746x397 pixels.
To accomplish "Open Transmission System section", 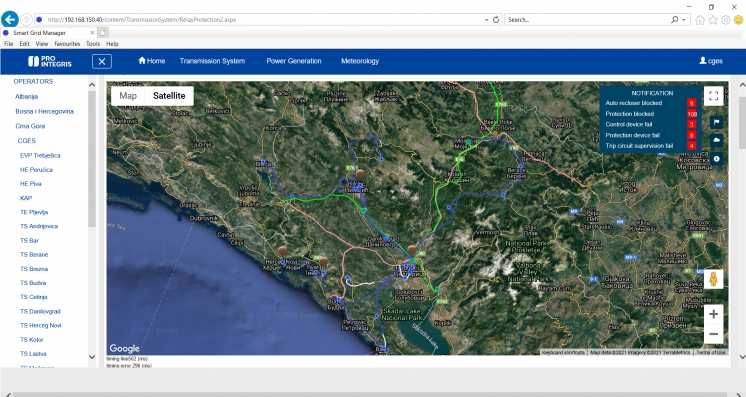I will pos(212,61).
